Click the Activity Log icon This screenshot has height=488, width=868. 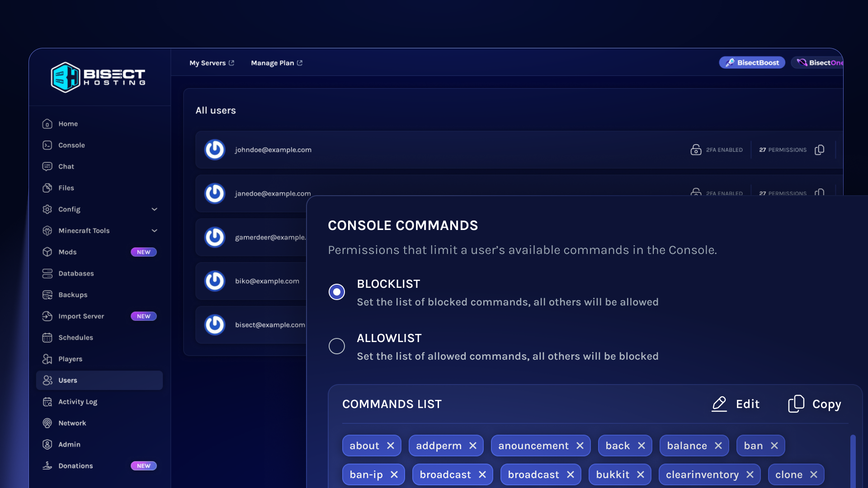click(x=47, y=402)
